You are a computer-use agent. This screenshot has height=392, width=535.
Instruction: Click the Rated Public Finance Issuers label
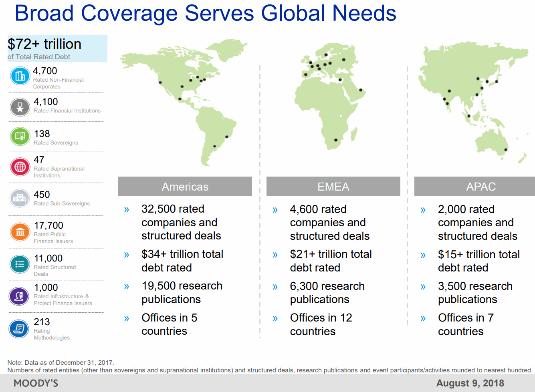53,238
